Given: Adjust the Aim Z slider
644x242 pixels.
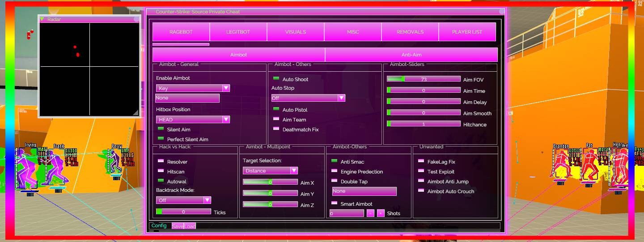Looking at the screenshot, I should (x=270, y=204).
